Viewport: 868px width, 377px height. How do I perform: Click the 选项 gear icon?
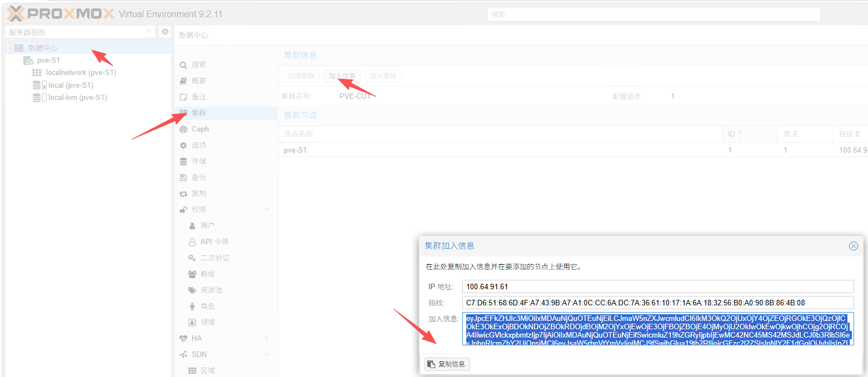click(183, 145)
